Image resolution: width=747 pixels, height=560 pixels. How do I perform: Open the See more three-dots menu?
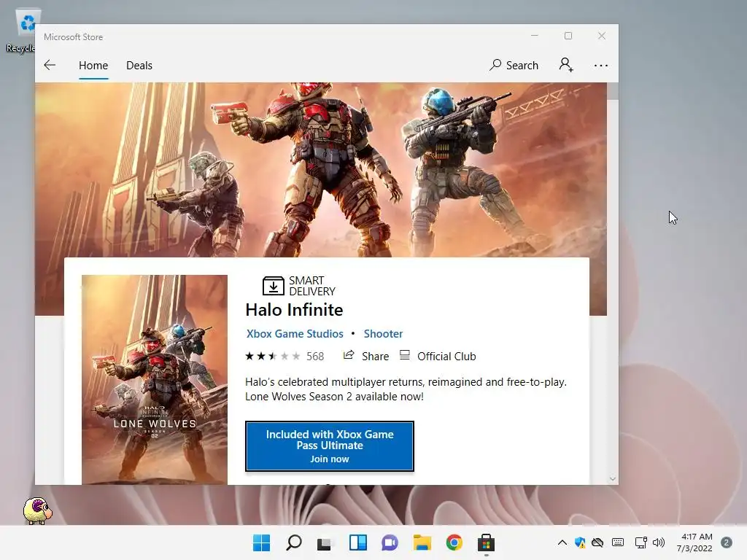pos(601,66)
